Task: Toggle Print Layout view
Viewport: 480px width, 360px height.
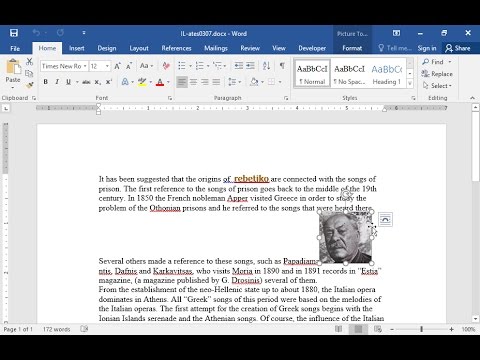Action: 358,329
